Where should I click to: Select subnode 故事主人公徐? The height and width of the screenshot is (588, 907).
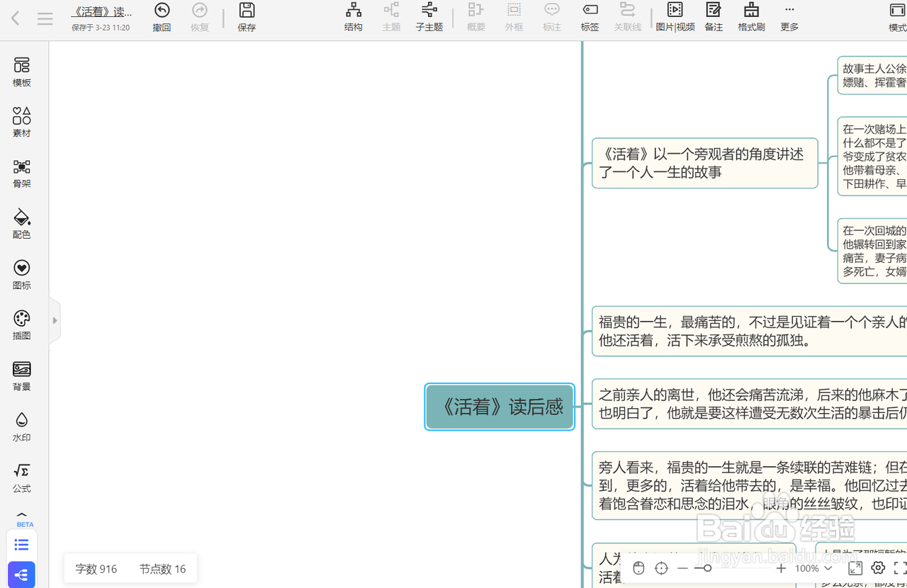pos(872,76)
